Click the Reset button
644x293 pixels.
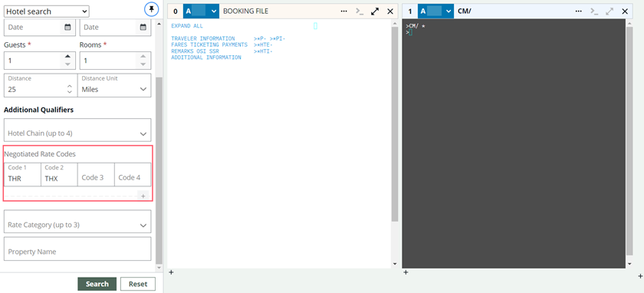pos(138,284)
